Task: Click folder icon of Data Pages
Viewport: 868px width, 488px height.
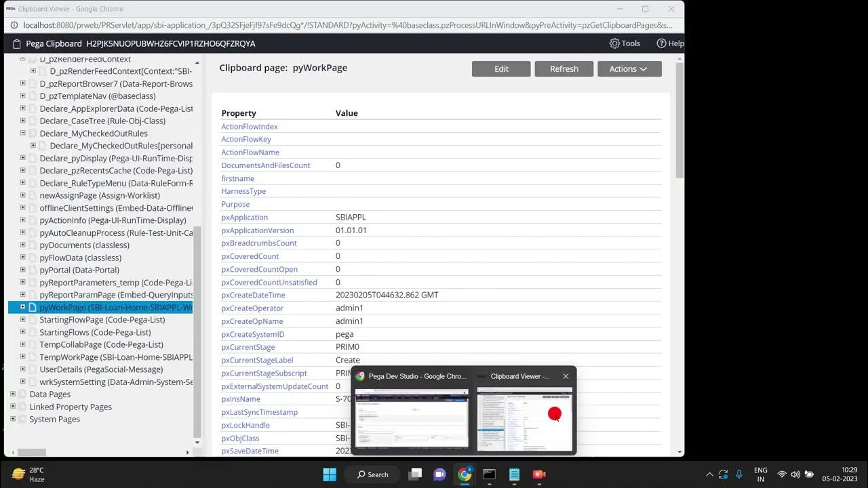Action: [x=22, y=394]
